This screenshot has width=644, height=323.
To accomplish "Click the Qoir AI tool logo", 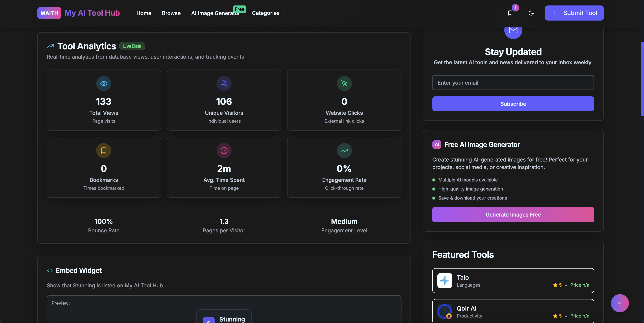I will coord(445,312).
